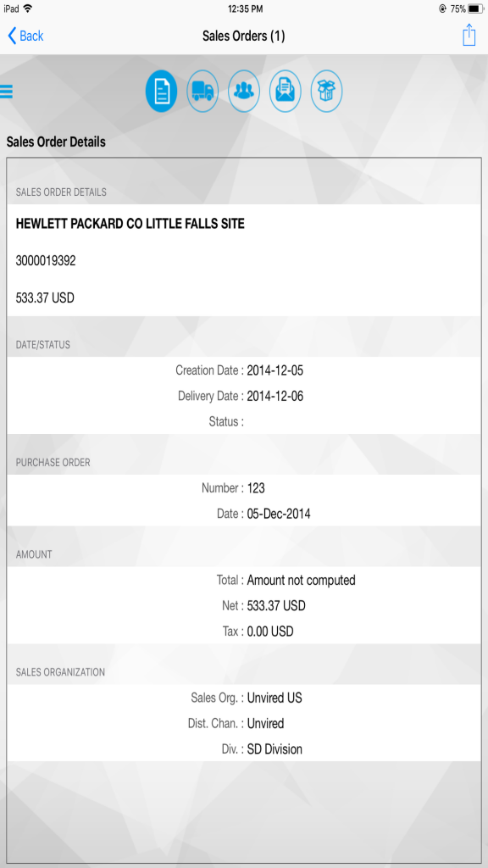The height and width of the screenshot is (868, 488).
Task: Tap the Net 533.37 USD value
Action: tap(276, 606)
